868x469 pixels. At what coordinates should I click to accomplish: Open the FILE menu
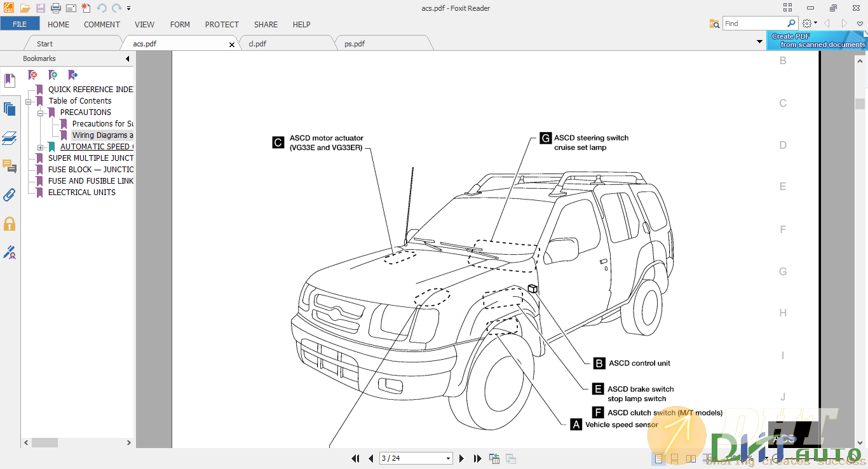pyautogui.click(x=20, y=24)
